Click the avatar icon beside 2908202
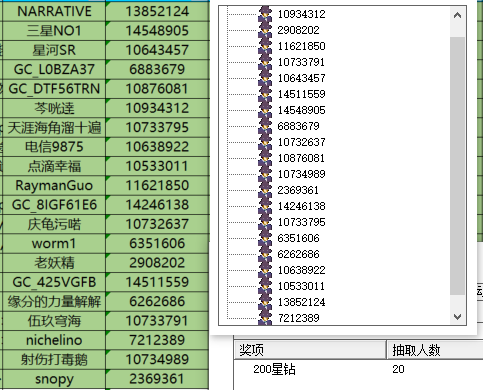The height and width of the screenshot is (390, 483). click(x=265, y=30)
